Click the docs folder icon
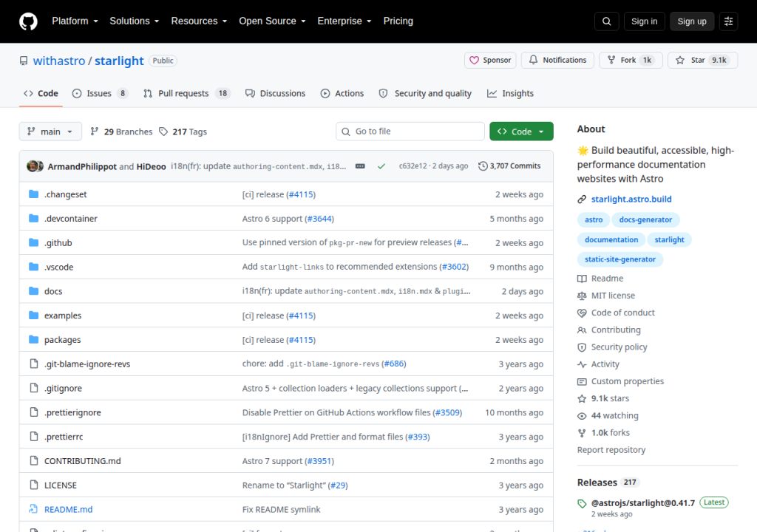The height and width of the screenshot is (532, 757). 34,291
